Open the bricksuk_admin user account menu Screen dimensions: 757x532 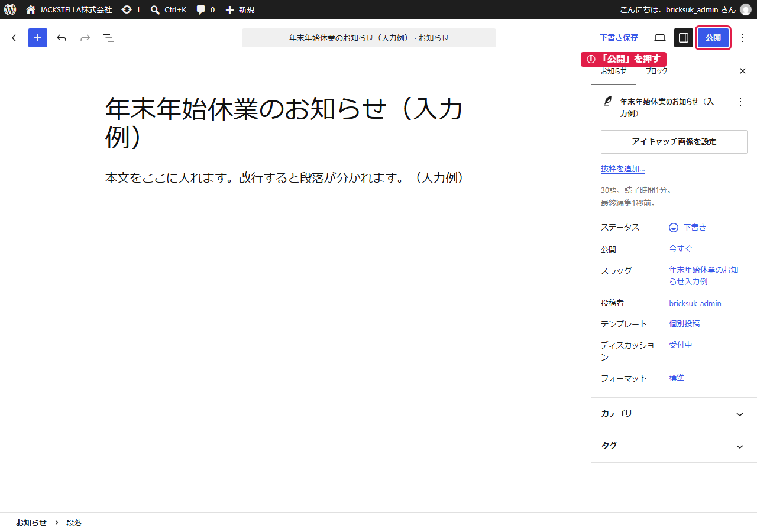click(685, 9)
